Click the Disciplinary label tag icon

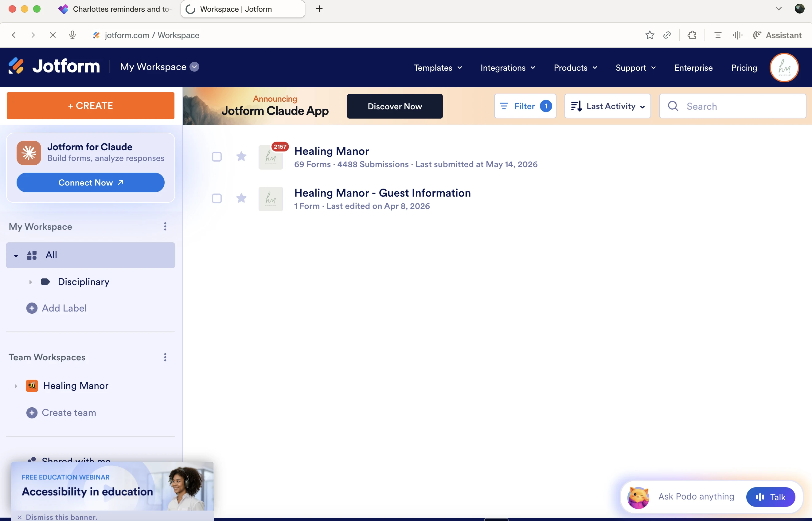[x=45, y=282]
